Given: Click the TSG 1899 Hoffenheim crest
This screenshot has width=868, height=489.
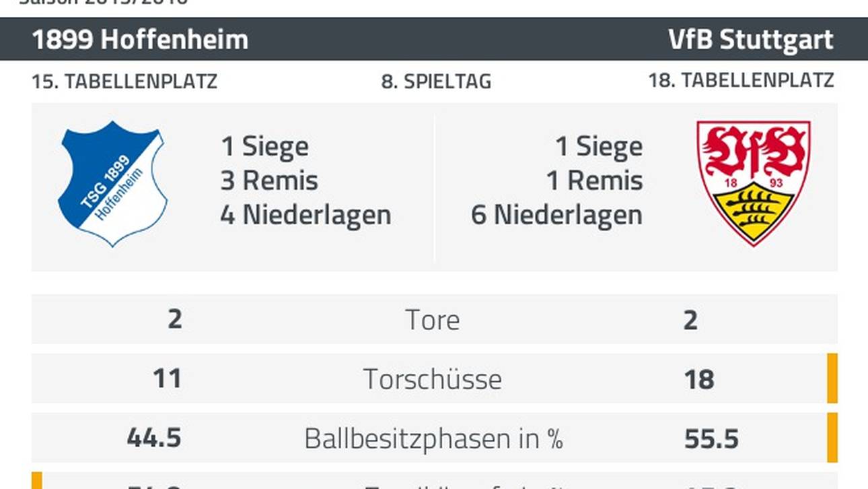Looking at the screenshot, I should pos(112,183).
